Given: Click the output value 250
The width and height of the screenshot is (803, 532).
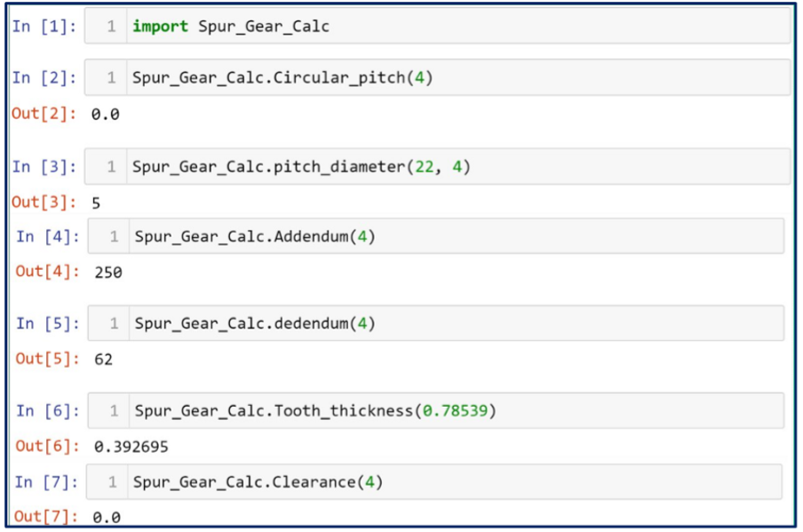Looking at the screenshot, I should click(x=108, y=273).
